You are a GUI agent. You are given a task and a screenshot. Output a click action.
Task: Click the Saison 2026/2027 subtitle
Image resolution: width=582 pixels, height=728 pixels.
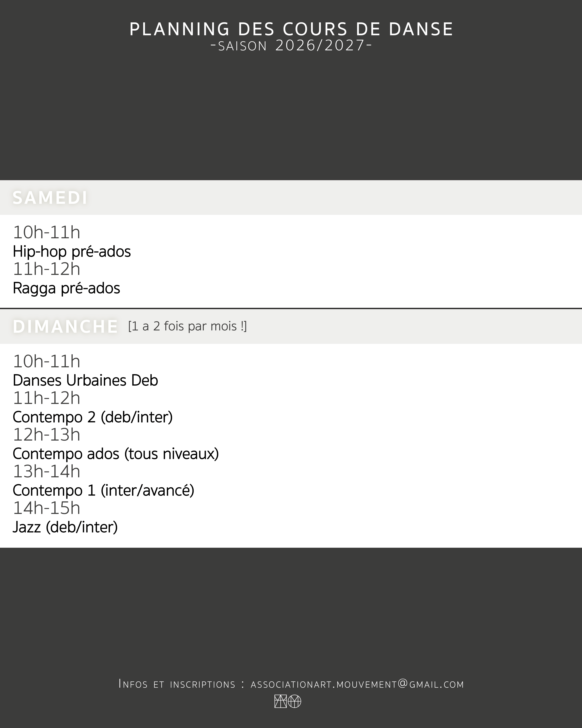tap(291, 46)
